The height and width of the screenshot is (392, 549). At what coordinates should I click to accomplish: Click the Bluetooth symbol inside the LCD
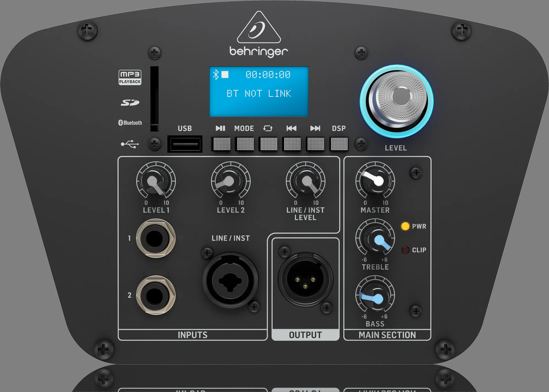pyautogui.click(x=216, y=75)
